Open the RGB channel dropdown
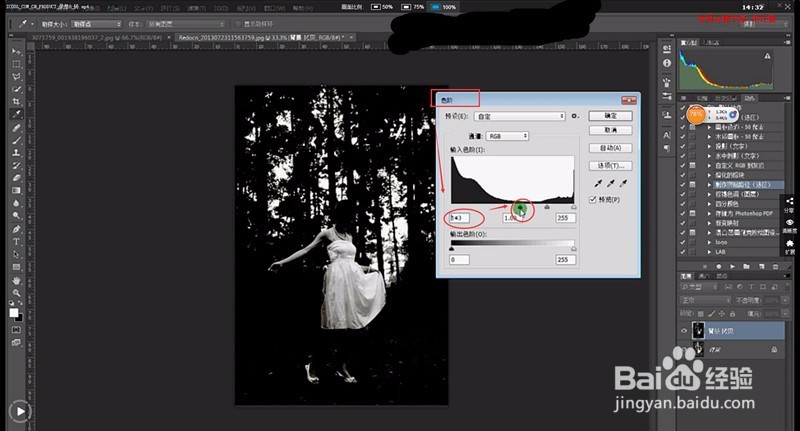This screenshot has width=800, height=431. [507, 136]
